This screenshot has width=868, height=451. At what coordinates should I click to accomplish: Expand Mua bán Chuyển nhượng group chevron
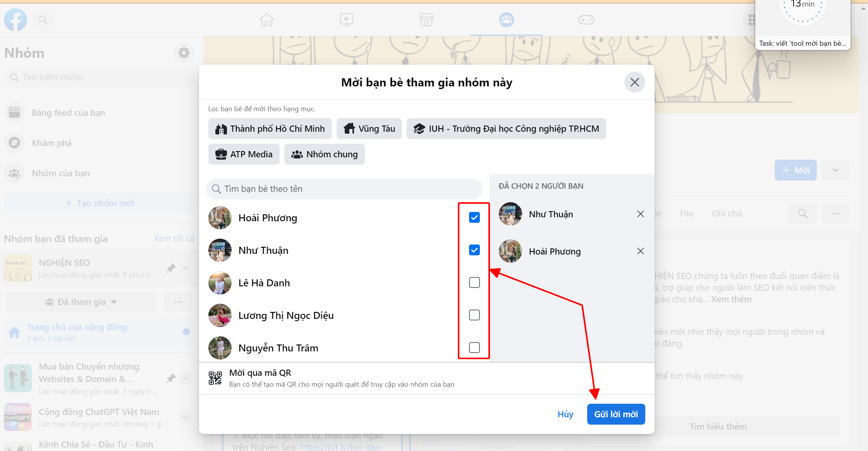[185, 378]
